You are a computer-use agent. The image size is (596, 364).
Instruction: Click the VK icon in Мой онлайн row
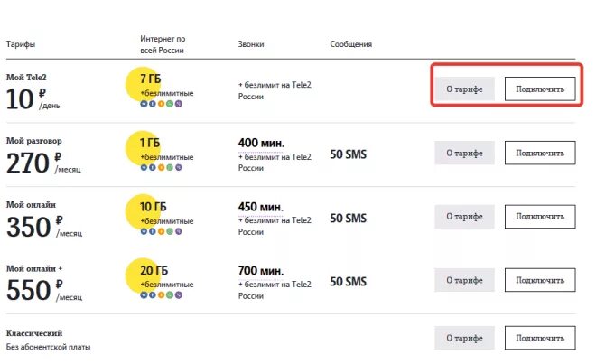[x=144, y=232]
